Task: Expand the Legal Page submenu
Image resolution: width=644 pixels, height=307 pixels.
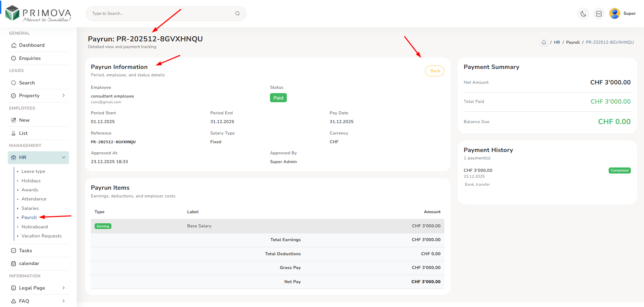Action: pos(64,288)
